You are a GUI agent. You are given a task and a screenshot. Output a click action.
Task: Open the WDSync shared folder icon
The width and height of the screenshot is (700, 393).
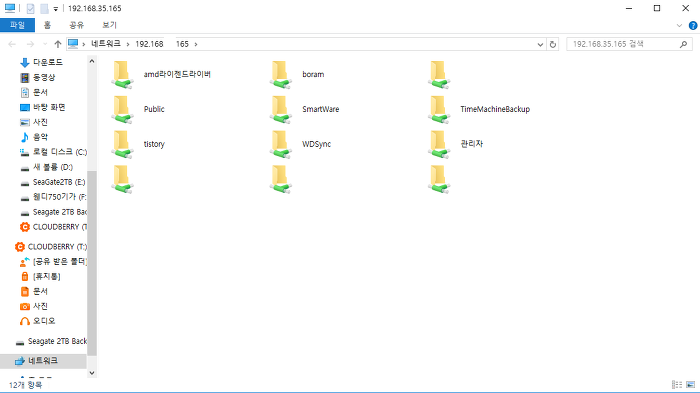(280, 144)
